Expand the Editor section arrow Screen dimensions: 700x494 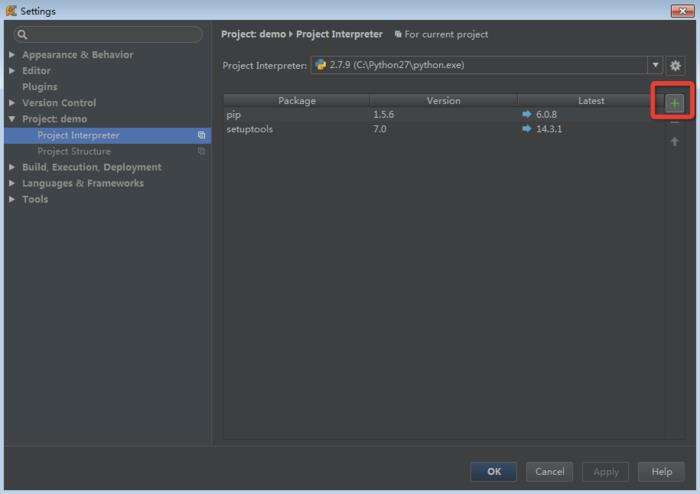(x=12, y=71)
